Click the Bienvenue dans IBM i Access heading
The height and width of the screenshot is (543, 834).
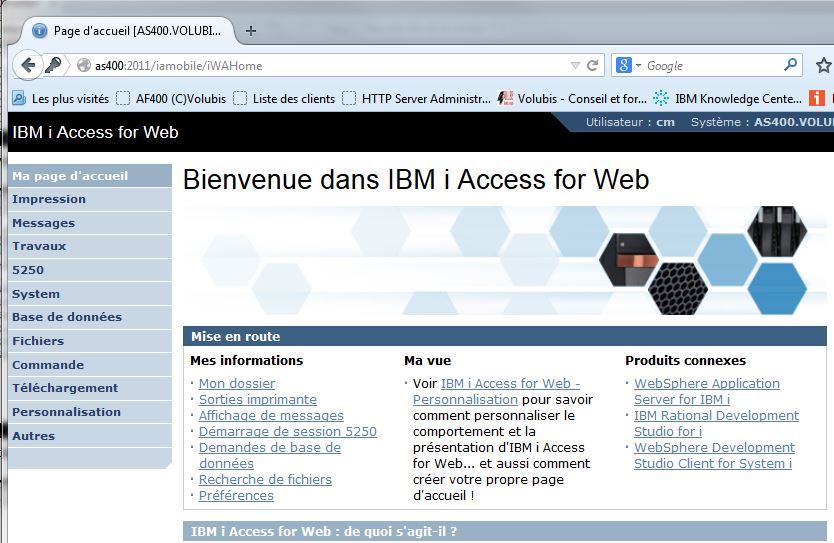point(416,179)
